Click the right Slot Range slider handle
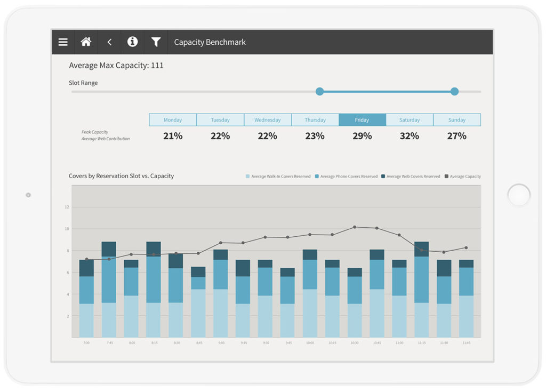Image resolution: width=546 pixels, height=392 pixels. 454,92
